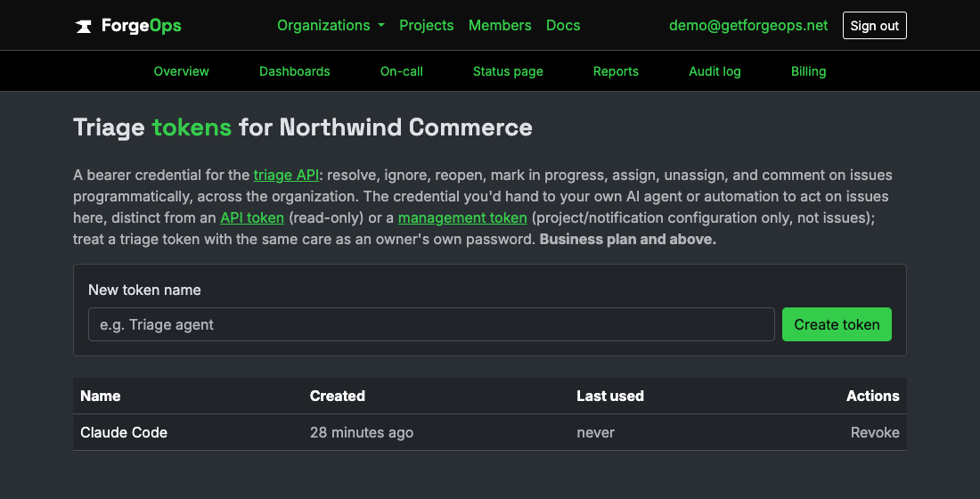980x499 pixels.
Task: Go to ForgeOps home via brand name
Action: tap(142, 26)
